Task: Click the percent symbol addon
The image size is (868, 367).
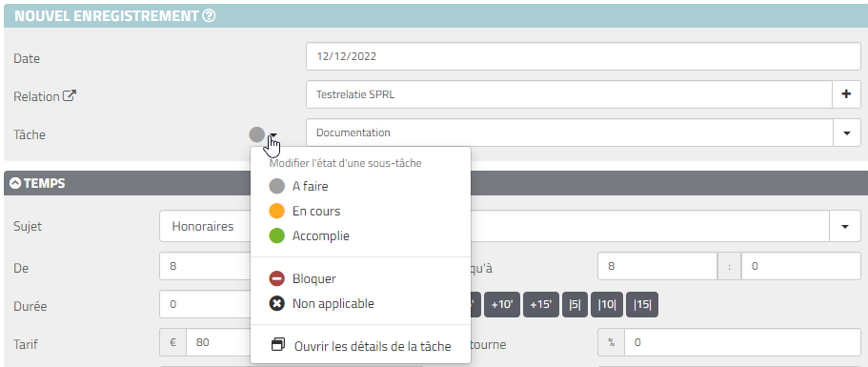Action: coord(611,342)
